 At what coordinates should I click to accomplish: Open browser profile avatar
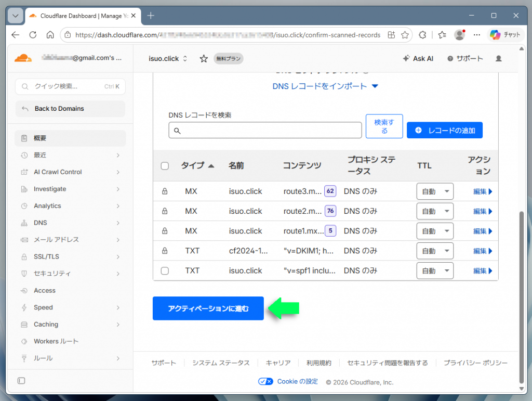click(460, 35)
